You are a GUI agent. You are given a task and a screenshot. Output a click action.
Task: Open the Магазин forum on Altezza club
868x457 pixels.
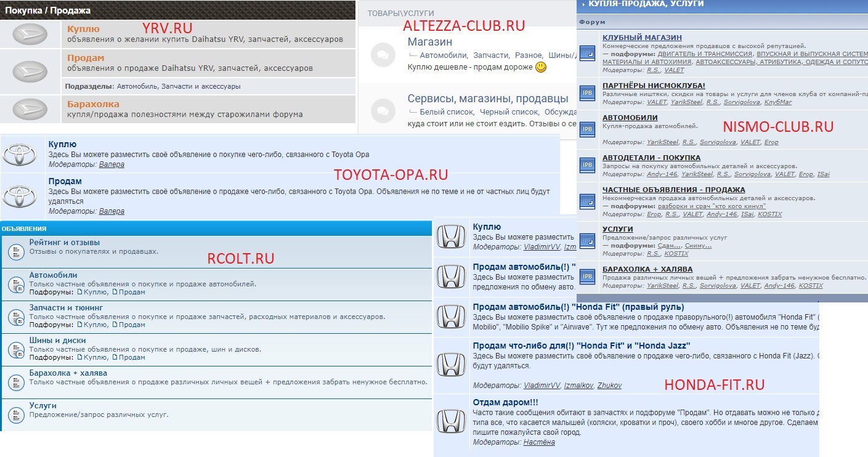[x=430, y=42]
